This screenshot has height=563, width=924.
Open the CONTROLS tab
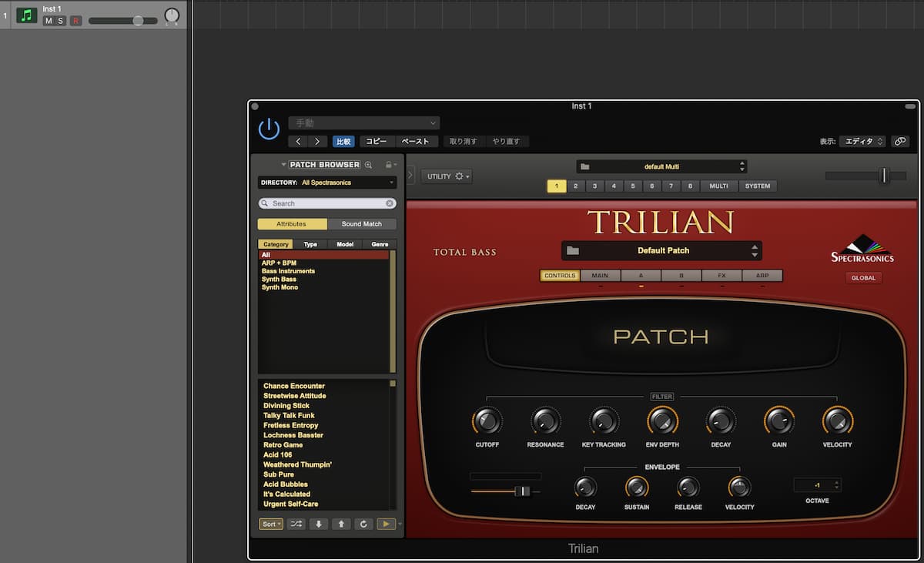560,276
